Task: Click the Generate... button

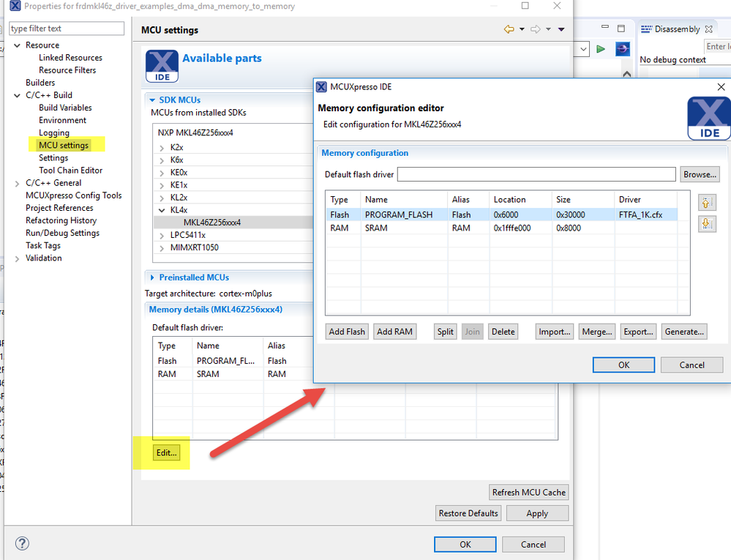Action: click(684, 332)
